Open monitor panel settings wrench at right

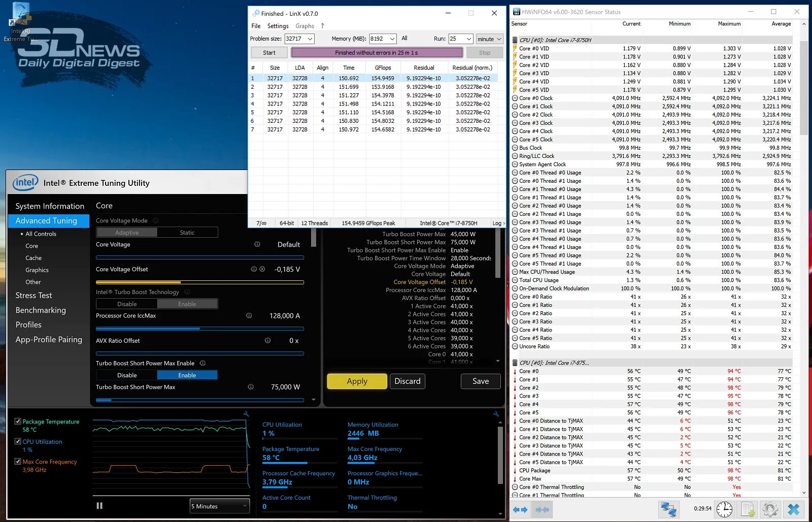[x=496, y=414]
